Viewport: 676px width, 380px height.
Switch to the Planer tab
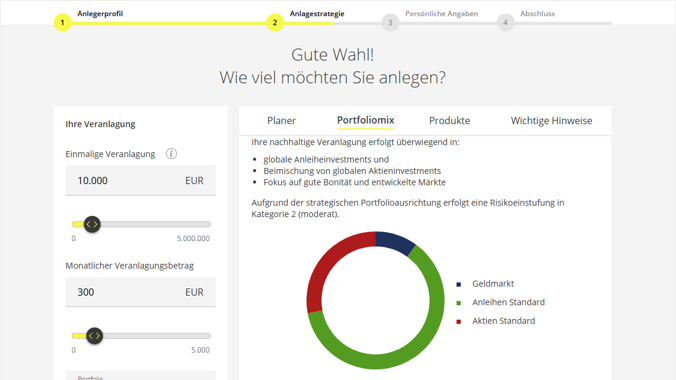[281, 121]
